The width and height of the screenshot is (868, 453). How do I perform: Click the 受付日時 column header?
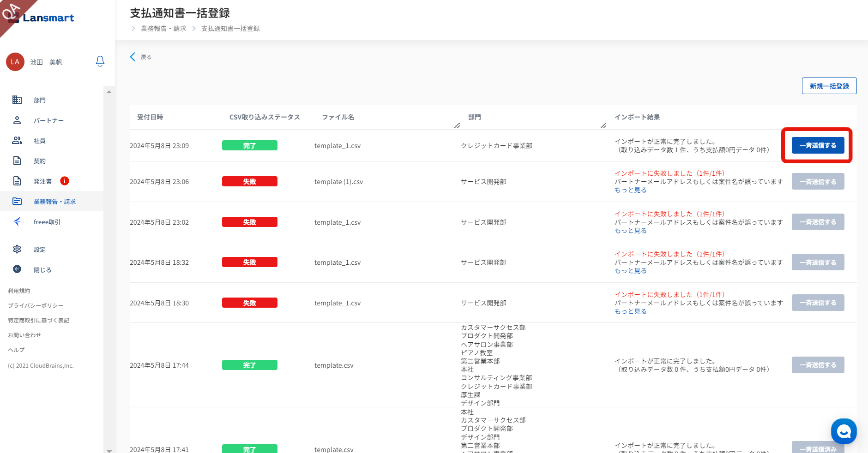[x=150, y=117]
